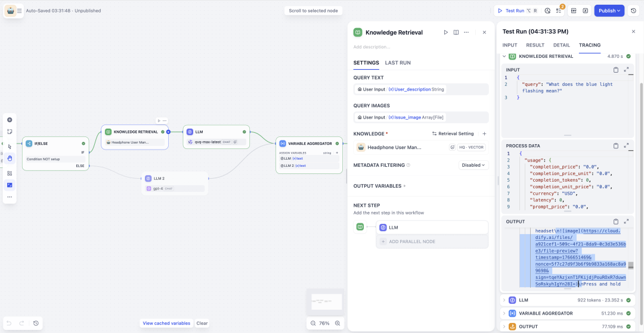
Task: Expand the Output Variables section
Action: click(379, 186)
